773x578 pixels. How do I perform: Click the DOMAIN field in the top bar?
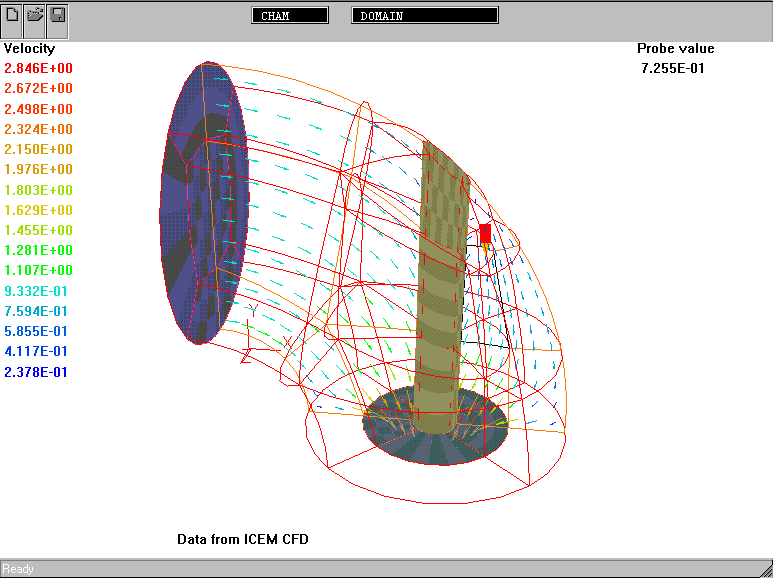tap(424, 16)
